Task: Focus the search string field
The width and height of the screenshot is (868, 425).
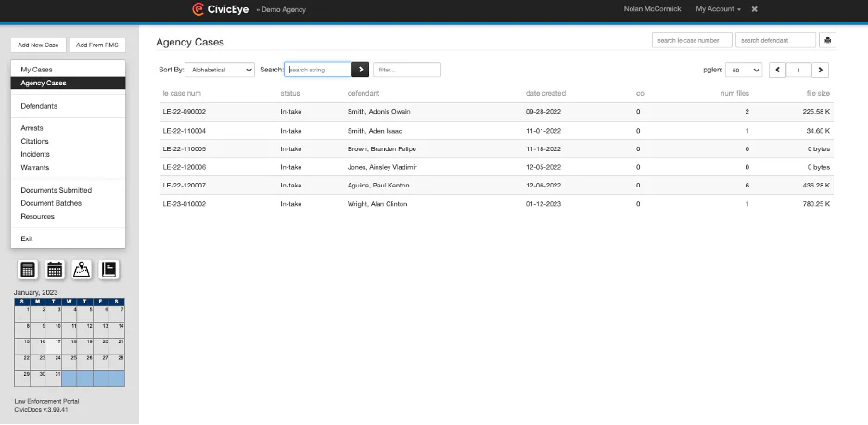Action: [318, 70]
